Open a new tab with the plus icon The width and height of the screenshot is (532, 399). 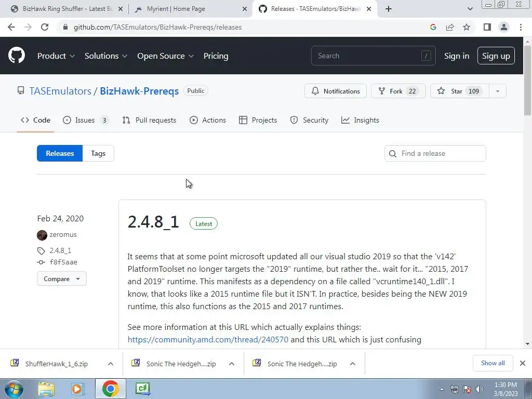point(389,9)
